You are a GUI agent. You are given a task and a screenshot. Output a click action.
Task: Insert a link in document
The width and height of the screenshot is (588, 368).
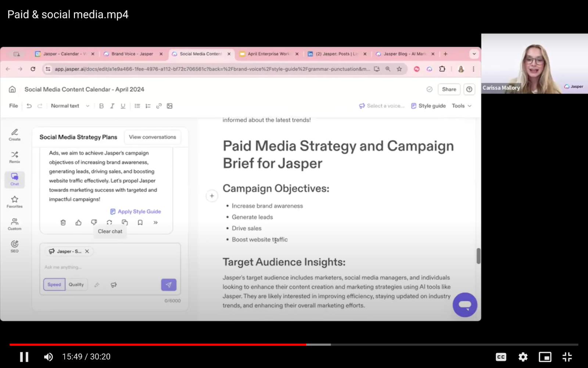tap(159, 106)
